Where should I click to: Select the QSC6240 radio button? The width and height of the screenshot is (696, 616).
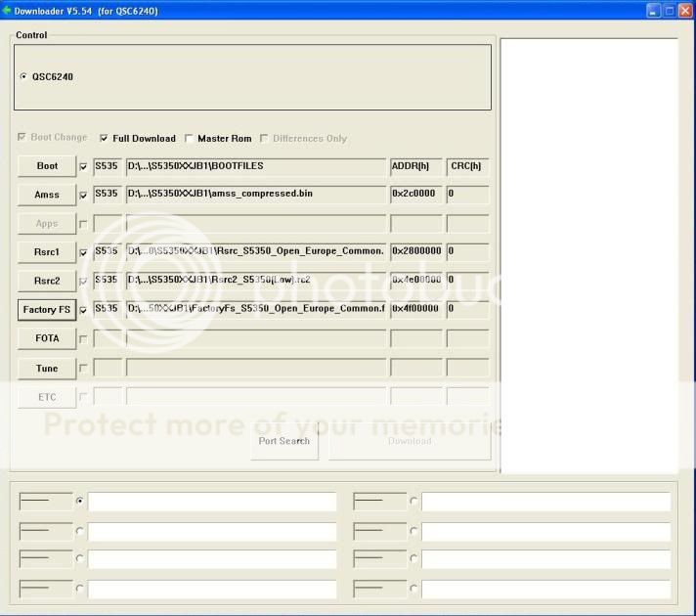pos(24,76)
